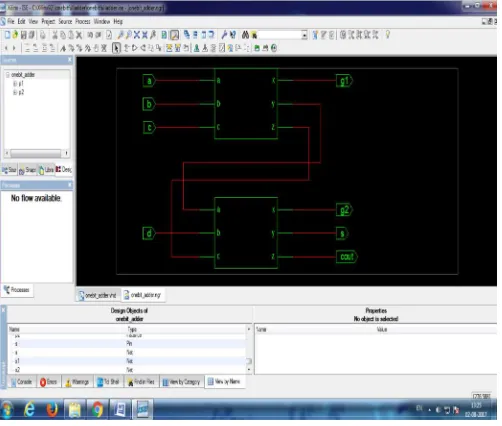Viewport: 502px width, 426px height.
Task: Switch to the Tcl Shell tab
Action: pyautogui.click(x=108, y=382)
